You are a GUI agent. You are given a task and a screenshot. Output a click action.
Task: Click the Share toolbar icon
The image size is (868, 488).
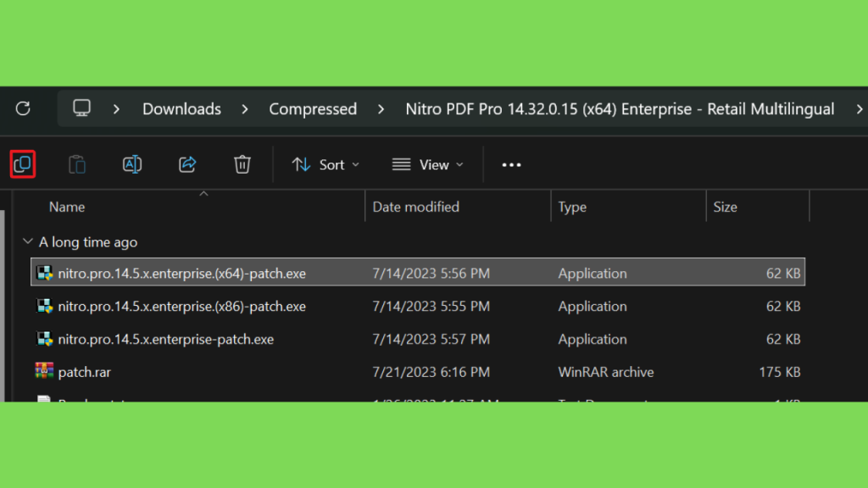coord(187,164)
